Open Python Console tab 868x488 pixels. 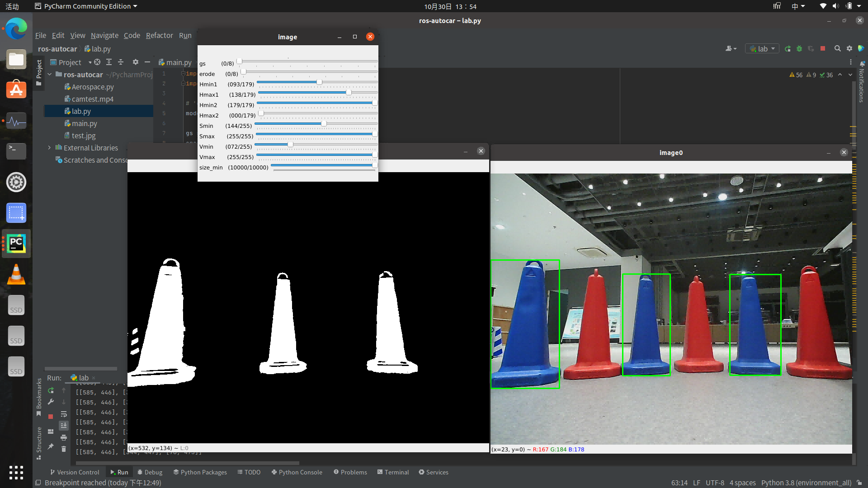click(x=297, y=472)
